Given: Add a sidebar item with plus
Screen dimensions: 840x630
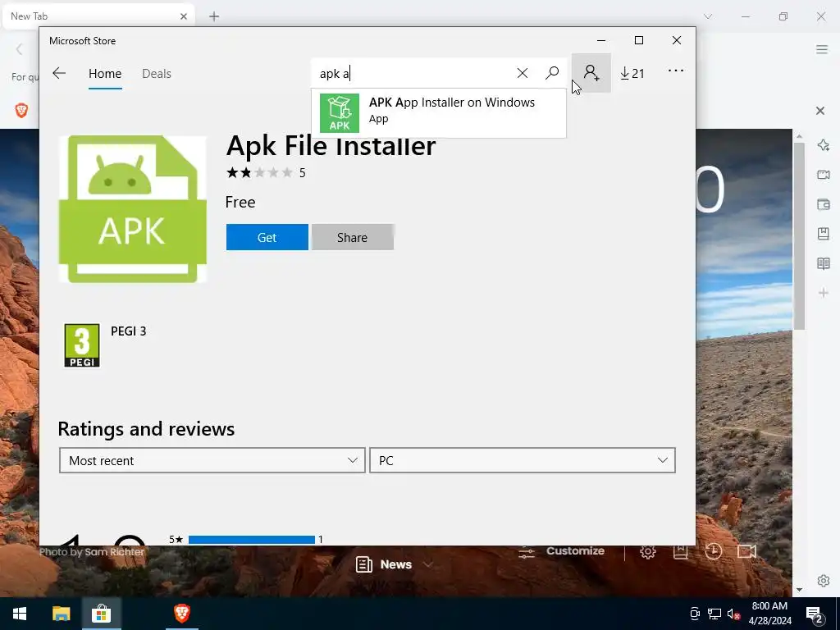Looking at the screenshot, I should point(824,293).
